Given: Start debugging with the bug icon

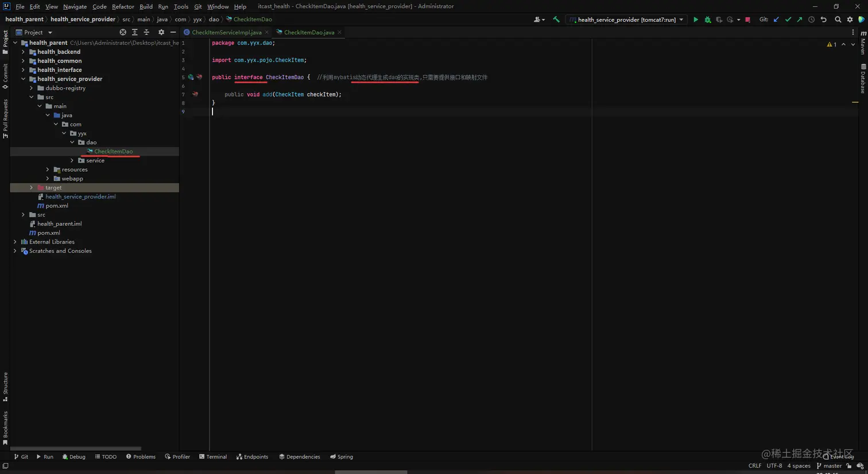Looking at the screenshot, I should click(x=708, y=20).
